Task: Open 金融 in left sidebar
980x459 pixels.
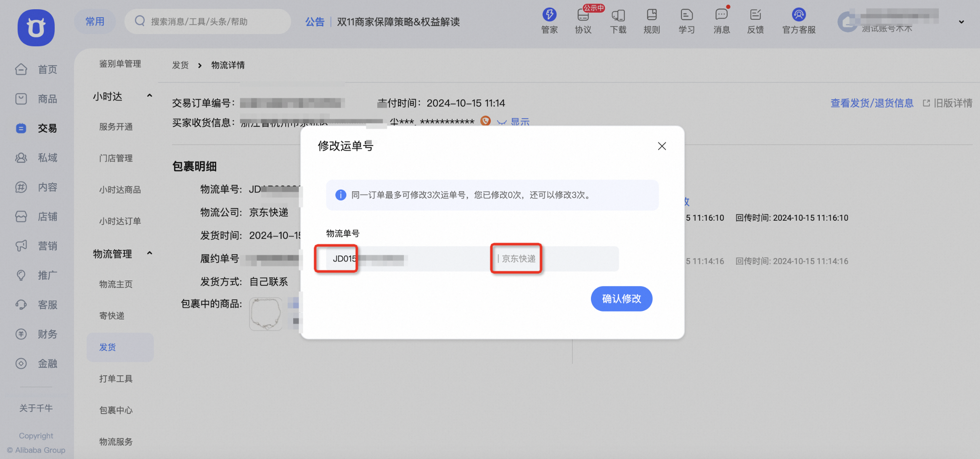Action: [36, 364]
